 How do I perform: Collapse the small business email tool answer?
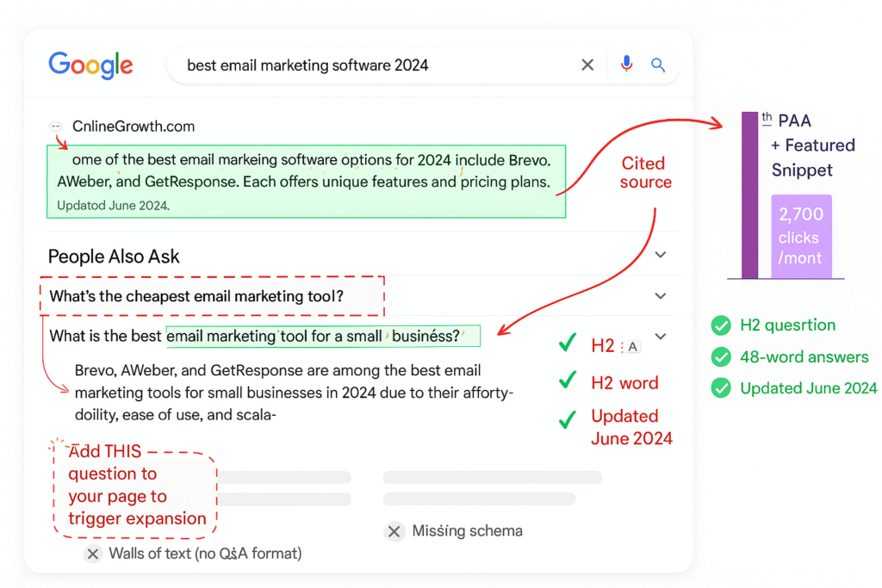tap(660, 336)
